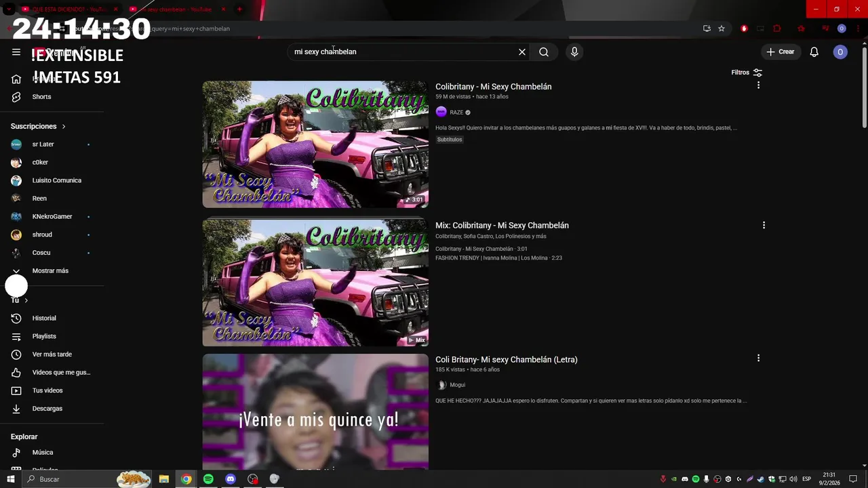Open browser profile avatar in toolbar
Screen dimensions: 868x488
tap(842, 28)
